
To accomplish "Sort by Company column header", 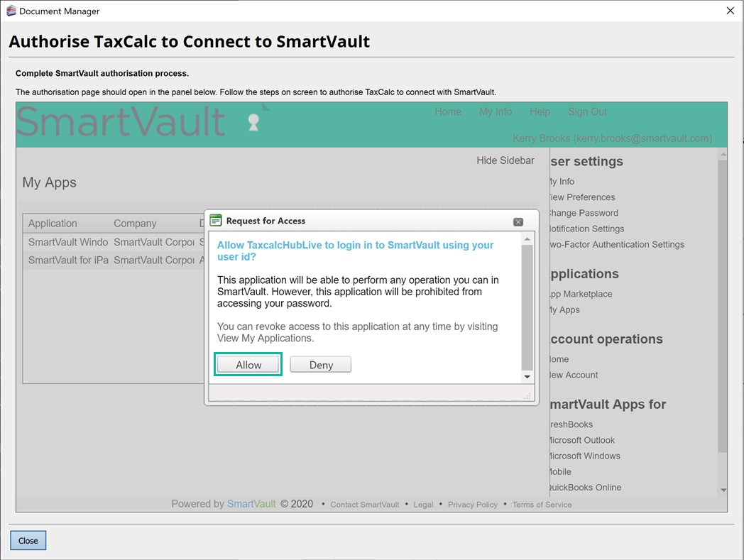I will (135, 223).
